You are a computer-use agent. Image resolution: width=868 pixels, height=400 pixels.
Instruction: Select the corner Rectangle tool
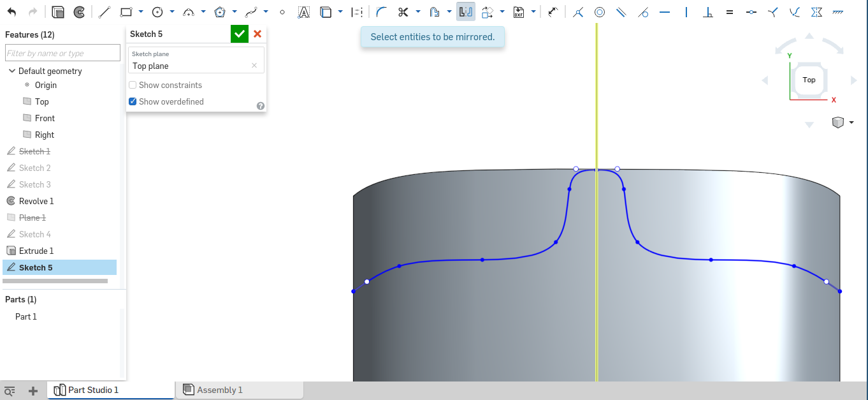pos(126,11)
